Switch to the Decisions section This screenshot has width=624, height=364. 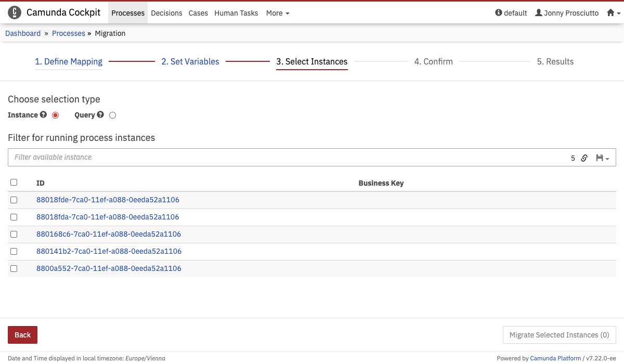pyautogui.click(x=166, y=13)
